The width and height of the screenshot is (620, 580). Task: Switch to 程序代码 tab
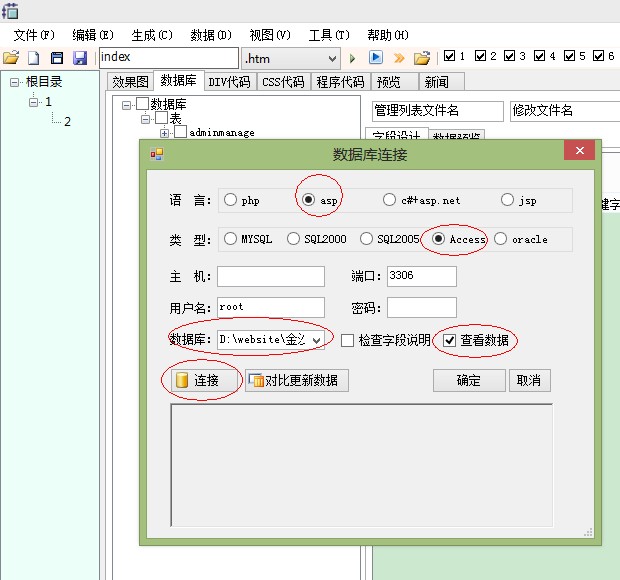click(340, 82)
